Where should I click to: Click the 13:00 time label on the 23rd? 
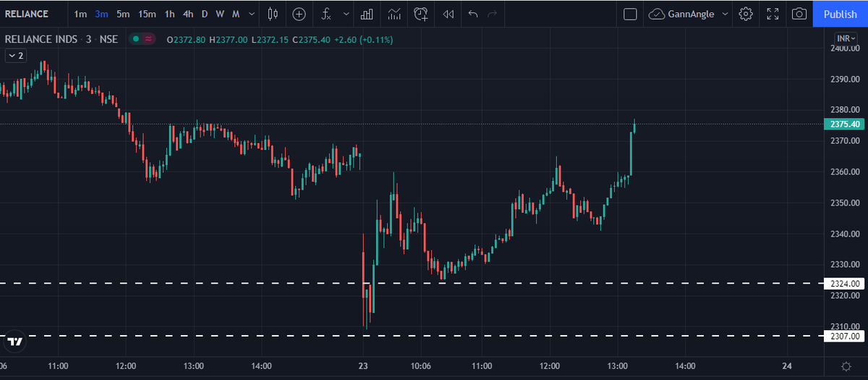coord(617,366)
